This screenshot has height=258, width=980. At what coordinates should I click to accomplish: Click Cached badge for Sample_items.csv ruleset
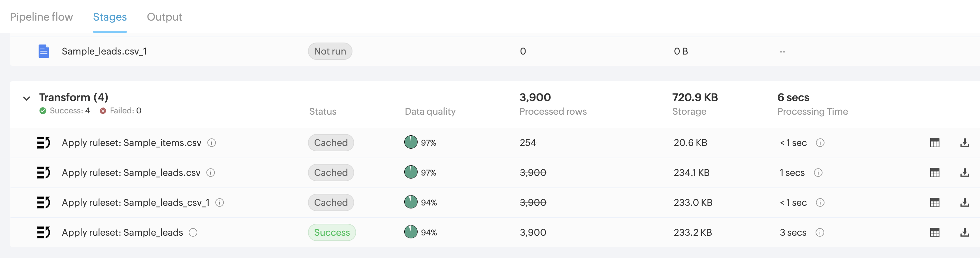[331, 143]
